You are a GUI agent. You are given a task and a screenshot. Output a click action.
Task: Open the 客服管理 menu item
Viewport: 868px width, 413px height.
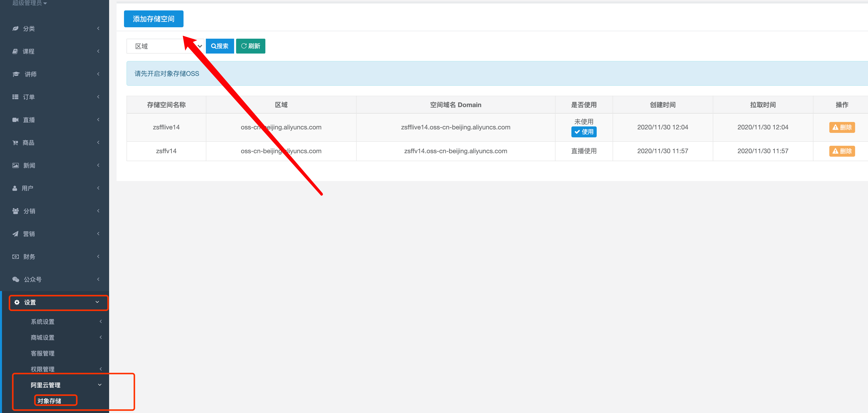[x=43, y=353]
